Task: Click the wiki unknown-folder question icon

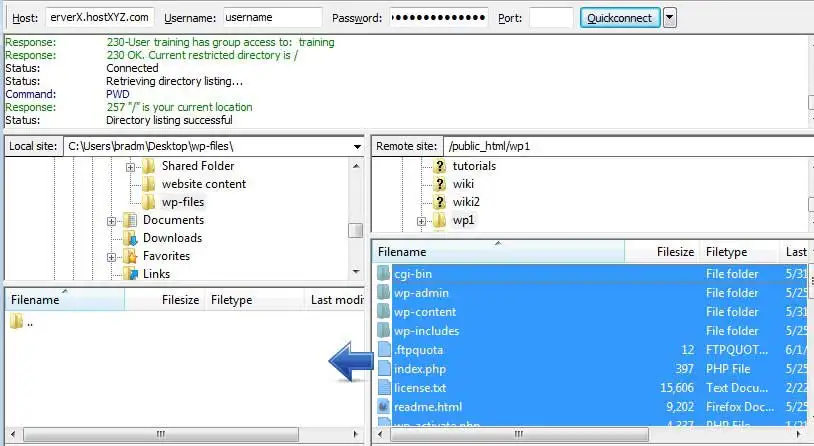Action: pos(440,184)
